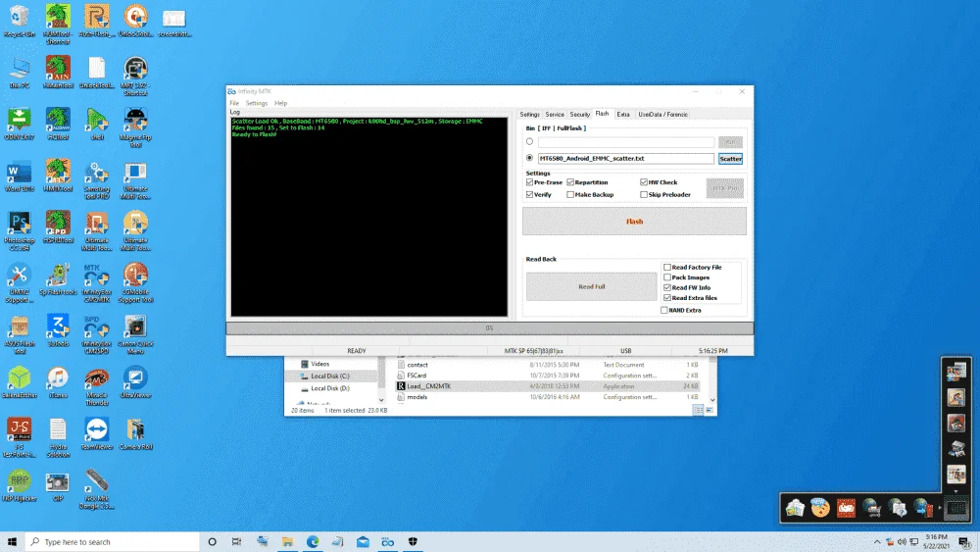Launch the FRP Hijacker desktop shortcut
This screenshot has height=552, width=980.
(x=20, y=486)
